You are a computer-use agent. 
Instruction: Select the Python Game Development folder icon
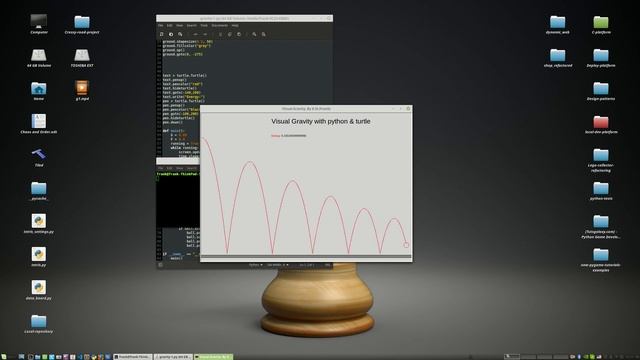(x=601, y=226)
